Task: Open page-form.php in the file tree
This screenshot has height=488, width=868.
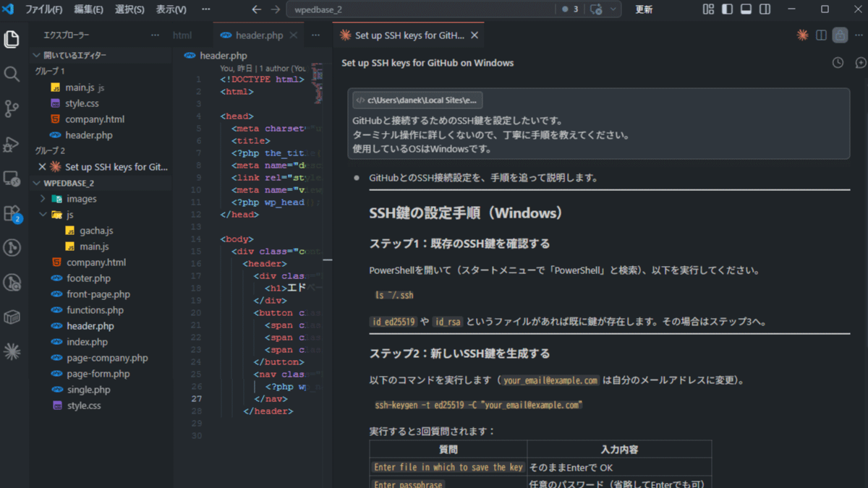Action: point(101,374)
